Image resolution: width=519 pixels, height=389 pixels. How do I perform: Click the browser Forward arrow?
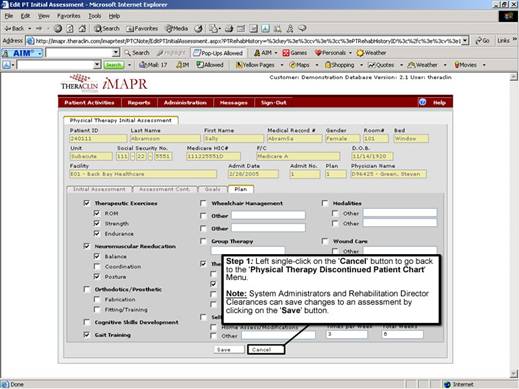pyautogui.click(x=39, y=29)
